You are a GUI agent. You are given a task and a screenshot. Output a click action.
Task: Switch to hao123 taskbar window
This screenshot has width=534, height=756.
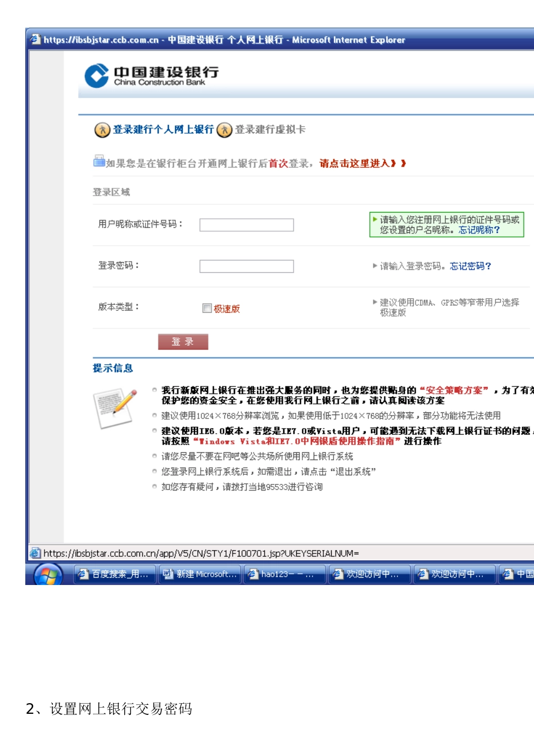pos(284,574)
